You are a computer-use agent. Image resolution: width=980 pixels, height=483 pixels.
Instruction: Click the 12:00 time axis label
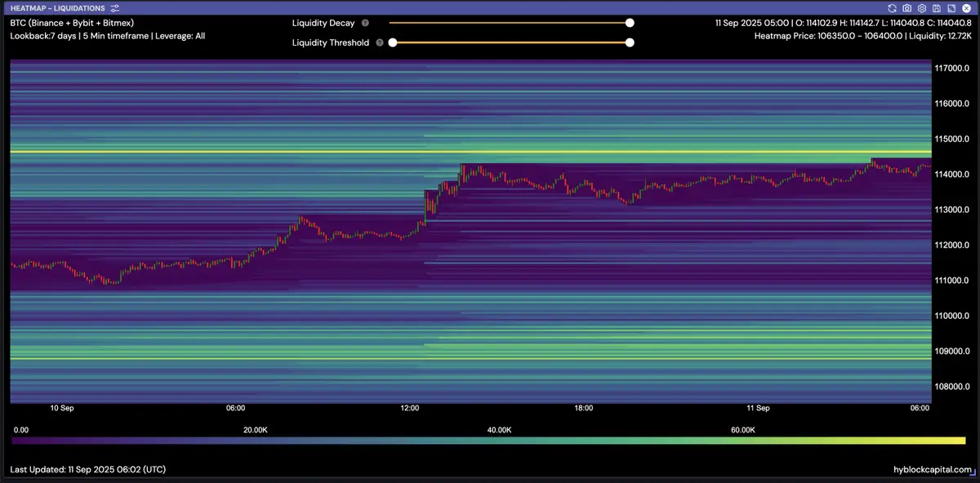click(410, 408)
